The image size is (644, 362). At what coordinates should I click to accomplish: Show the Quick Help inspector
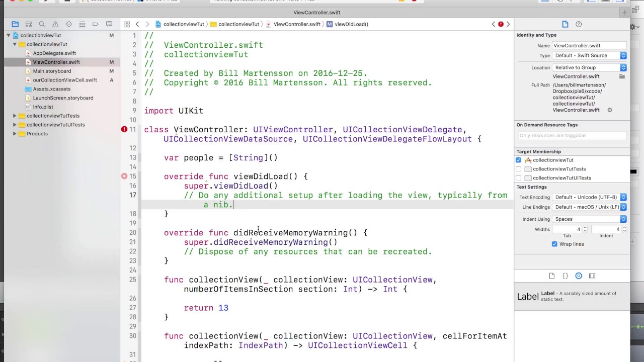point(579,24)
